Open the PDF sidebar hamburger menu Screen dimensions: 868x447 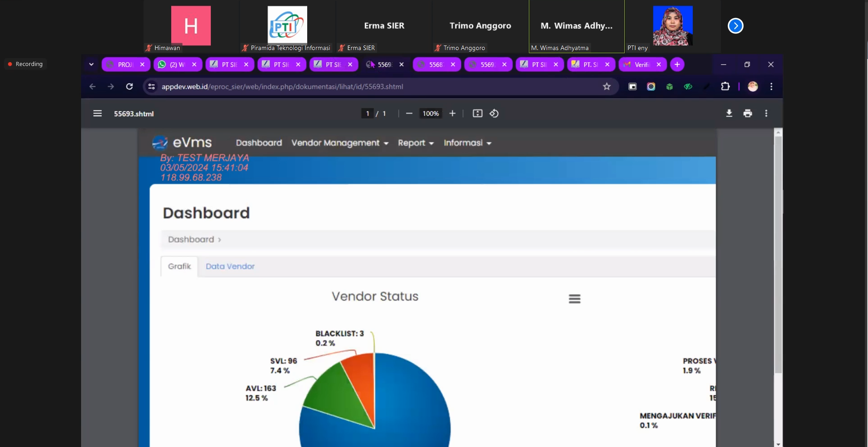pyautogui.click(x=97, y=114)
